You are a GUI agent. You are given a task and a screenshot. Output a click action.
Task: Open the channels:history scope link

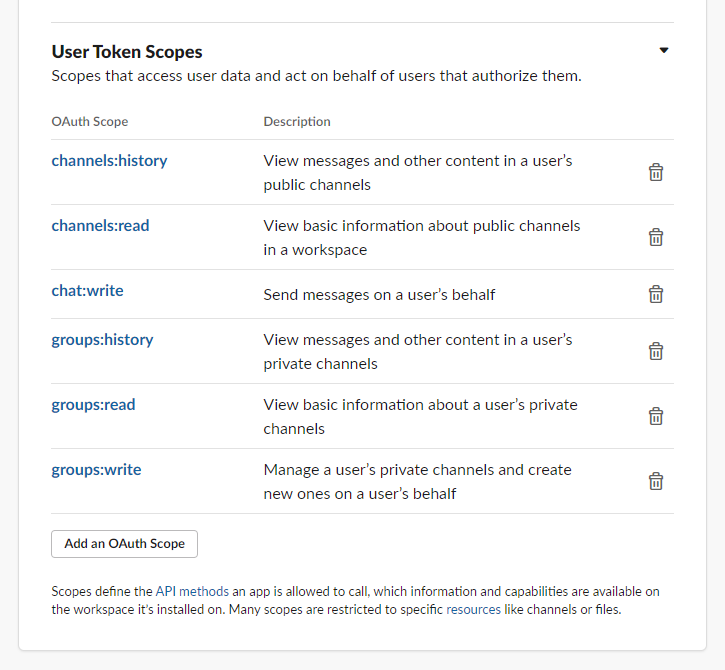click(109, 160)
